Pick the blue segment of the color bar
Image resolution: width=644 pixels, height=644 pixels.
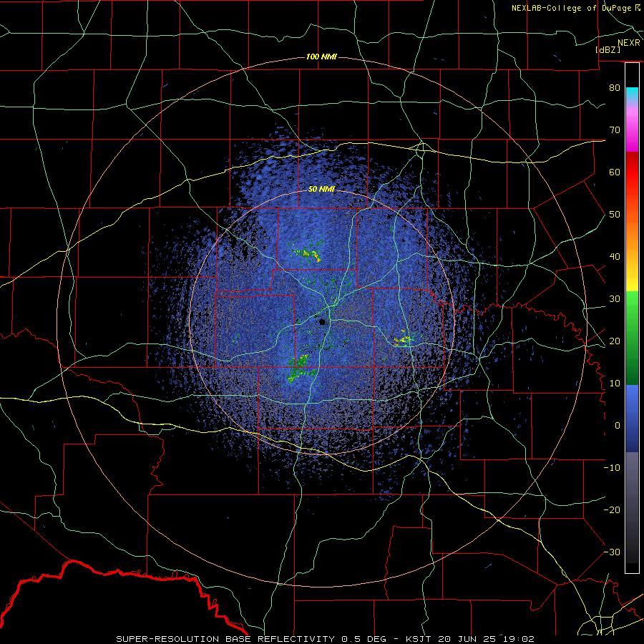click(x=632, y=419)
